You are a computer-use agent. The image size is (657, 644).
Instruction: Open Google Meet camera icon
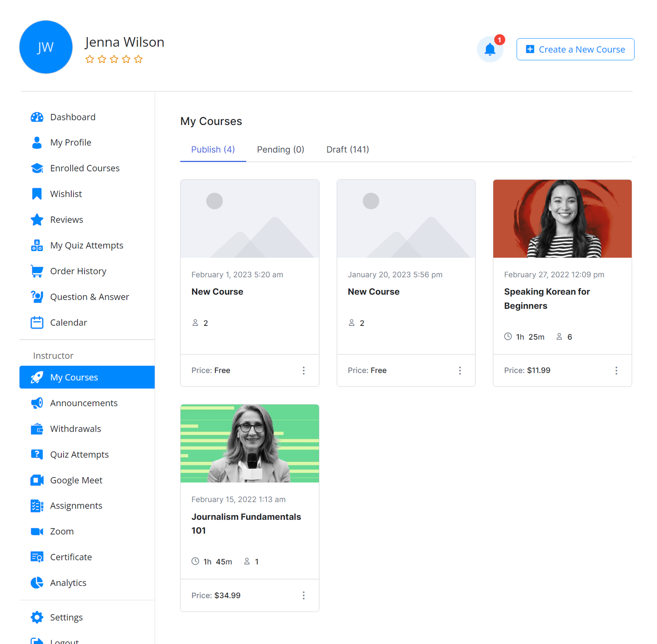pos(37,480)
